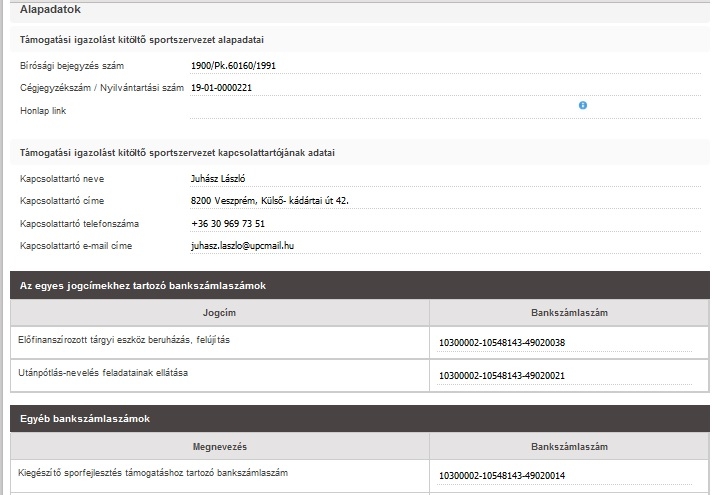The height and width of the screenshot is (495, 713).
Task: Click the Kapcsolattartó neve field Juhász László
Action: coord(218,179)
